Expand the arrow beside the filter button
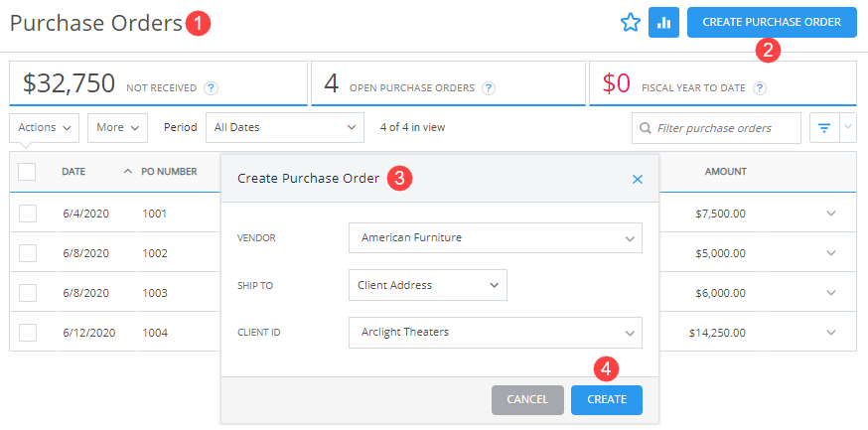This screenshot has height=430, width=868. (x=848, y=128)
